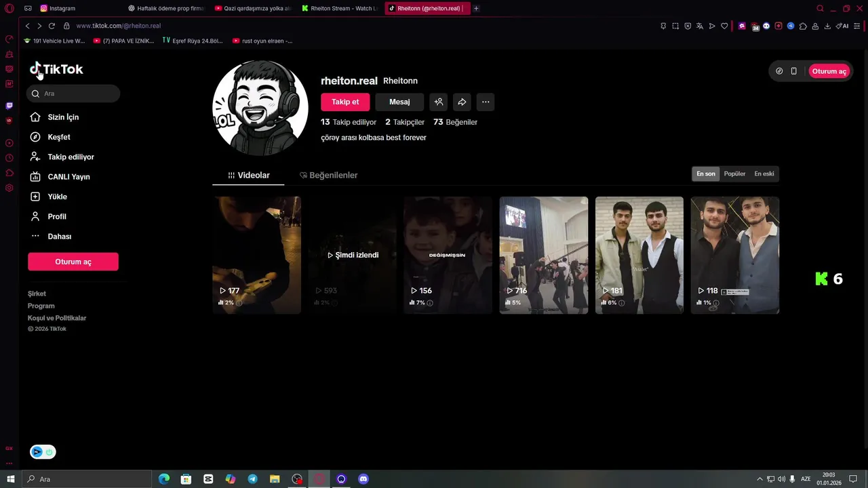This screenshot has width=868, height=488.
Task: Click sidebar Oturum aç button
Action: [73, 262]
